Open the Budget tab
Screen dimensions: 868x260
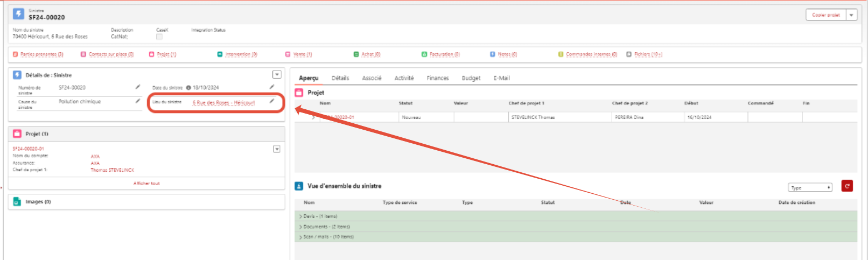point(471,78)
